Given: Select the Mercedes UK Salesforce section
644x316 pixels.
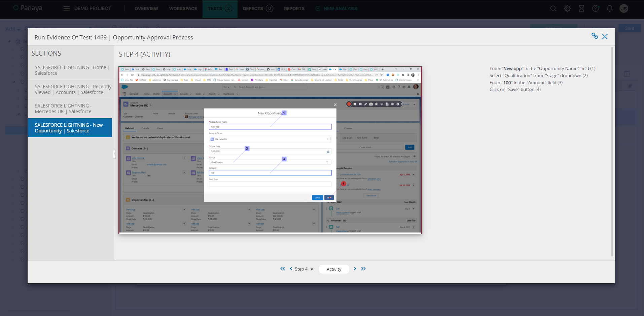Looking at the screenshot, I should pyautogui.click(x=70, y=108).
